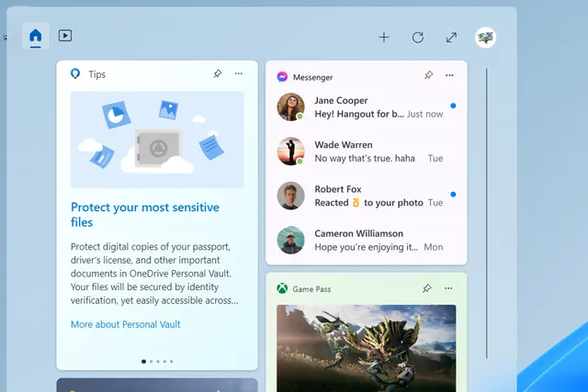Screen dimensions: 588x392
Task: Click the plus icon to add widgets
Action: point(384,38)
